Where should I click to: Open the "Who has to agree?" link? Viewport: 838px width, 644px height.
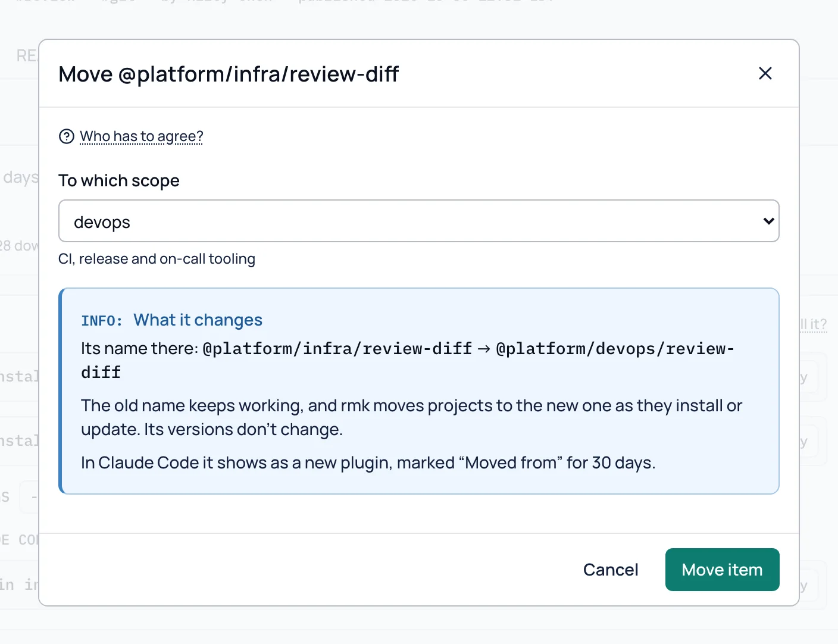[142, 136]
